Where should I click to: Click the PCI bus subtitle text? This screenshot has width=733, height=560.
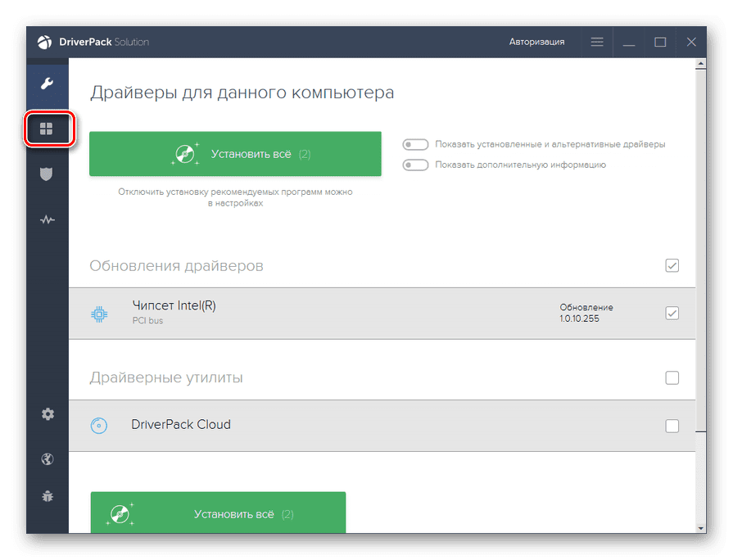point(147,321)
